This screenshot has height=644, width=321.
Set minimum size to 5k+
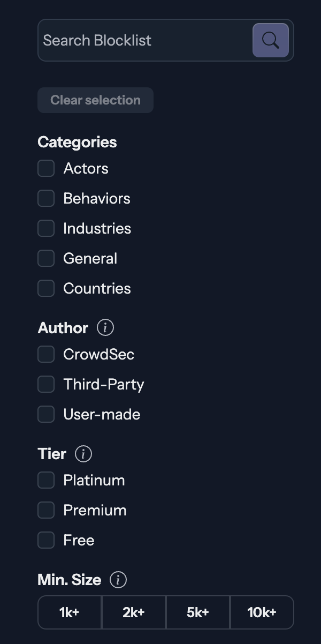[198, 612]
